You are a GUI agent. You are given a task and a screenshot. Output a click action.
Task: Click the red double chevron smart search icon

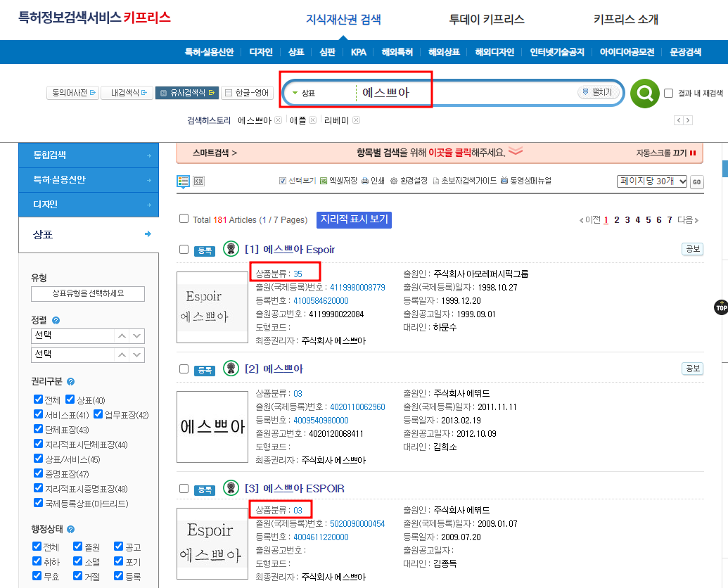[516, 151]
